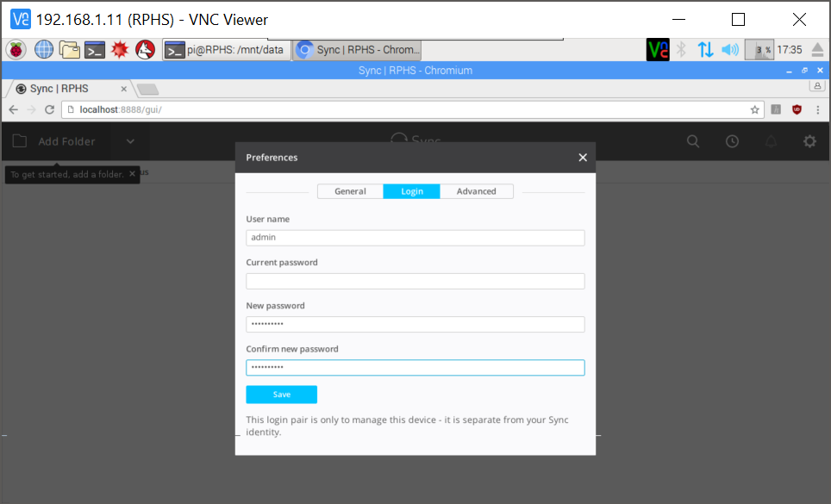This screenshot has height=504, width=831.
Task: Open the file manager from taskbar
Action: click(69, 50)
